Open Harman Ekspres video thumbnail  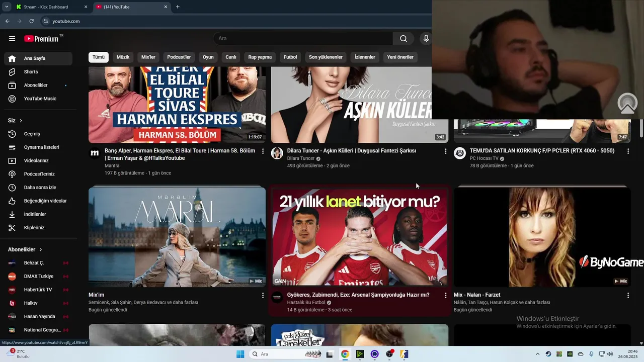point(177,105)
